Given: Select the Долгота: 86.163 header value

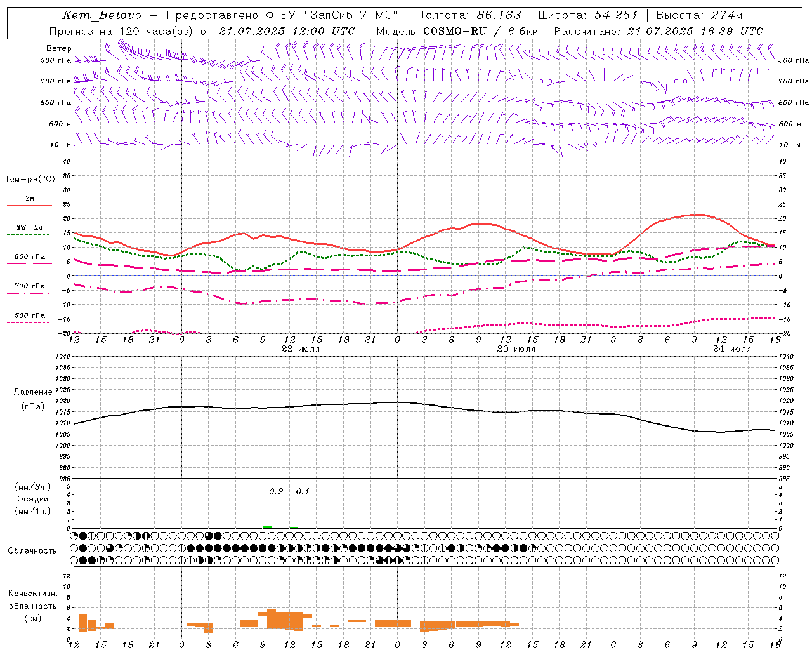Looking at the screenshot, I should pos(469,15).
